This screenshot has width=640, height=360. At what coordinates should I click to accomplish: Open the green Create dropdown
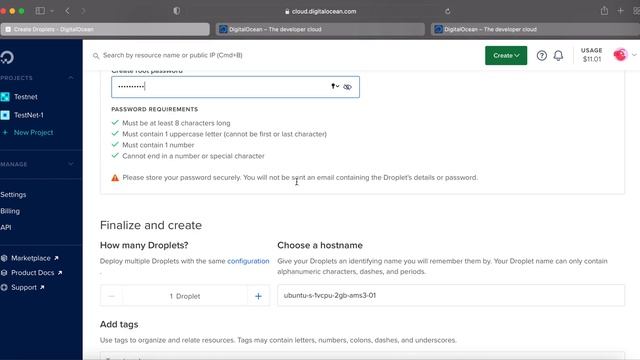click(x=506, y=56)
